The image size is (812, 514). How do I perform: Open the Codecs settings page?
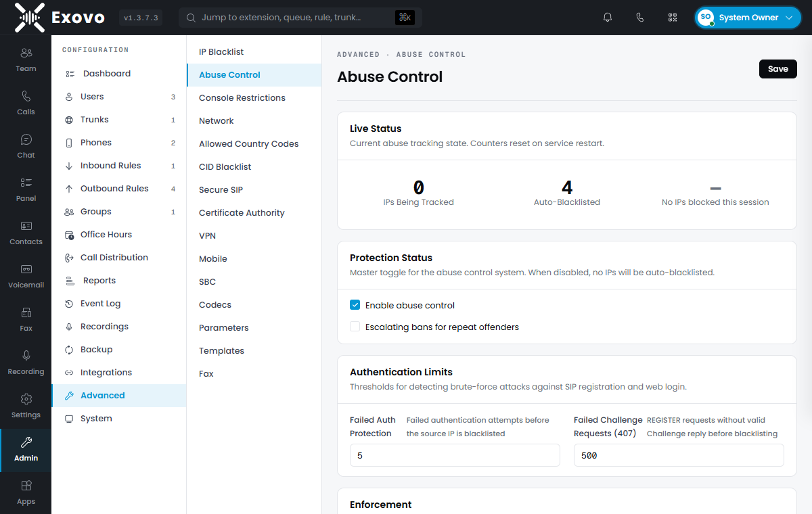[254, 305]
